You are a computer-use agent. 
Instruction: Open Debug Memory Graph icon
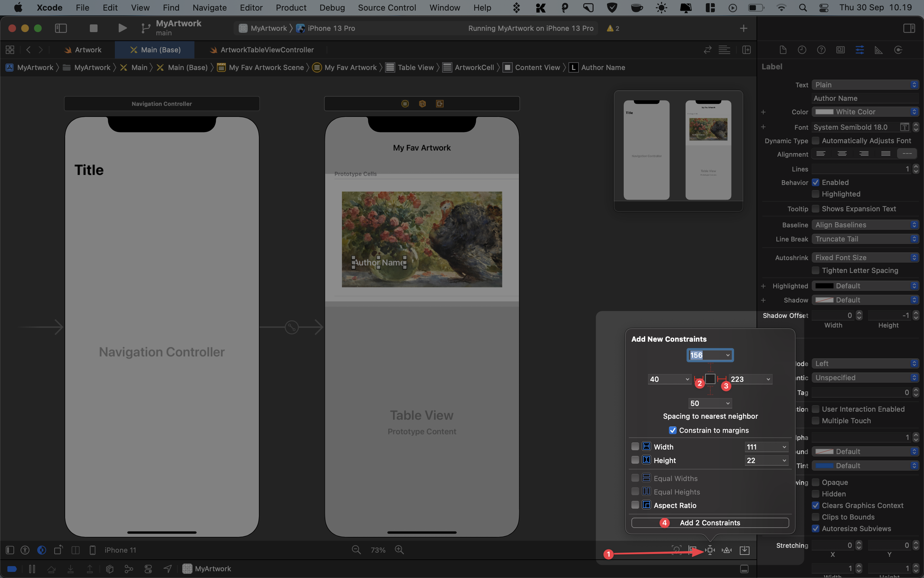[x=129, y=569]
